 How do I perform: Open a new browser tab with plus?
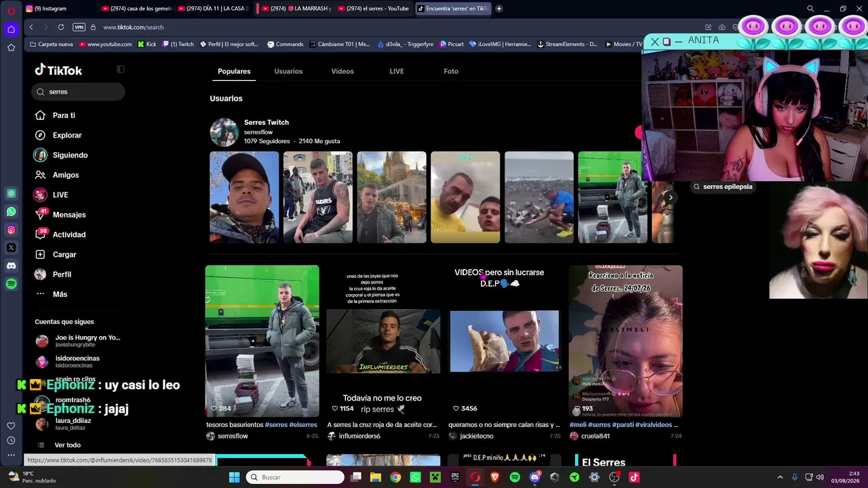click(499, 9)
